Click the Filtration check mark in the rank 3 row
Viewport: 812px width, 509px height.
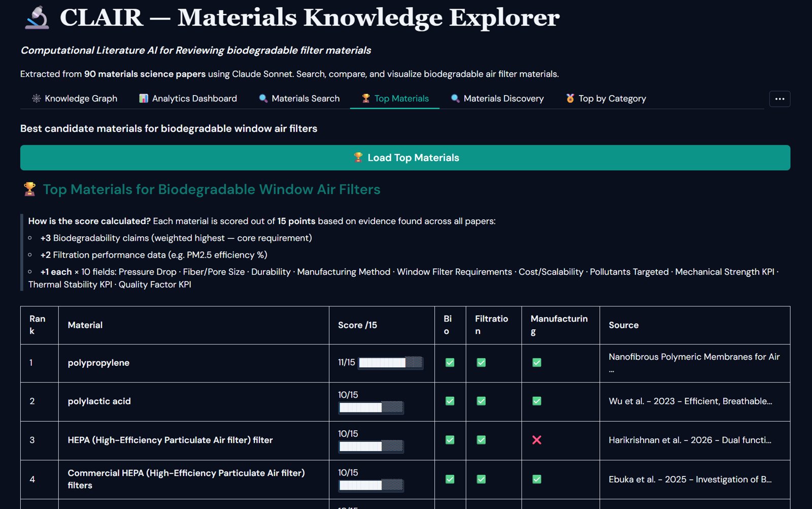tap(481, 440)
